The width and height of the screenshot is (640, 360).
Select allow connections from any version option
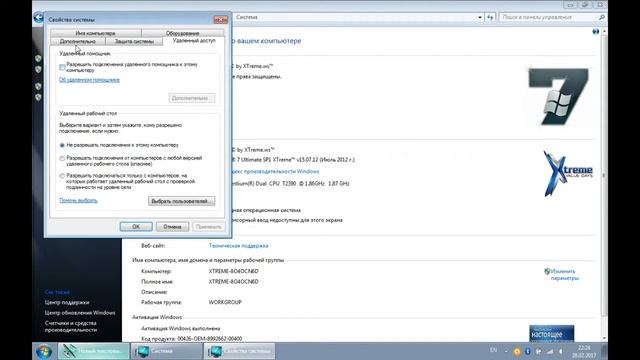click(x=62, y=158)
